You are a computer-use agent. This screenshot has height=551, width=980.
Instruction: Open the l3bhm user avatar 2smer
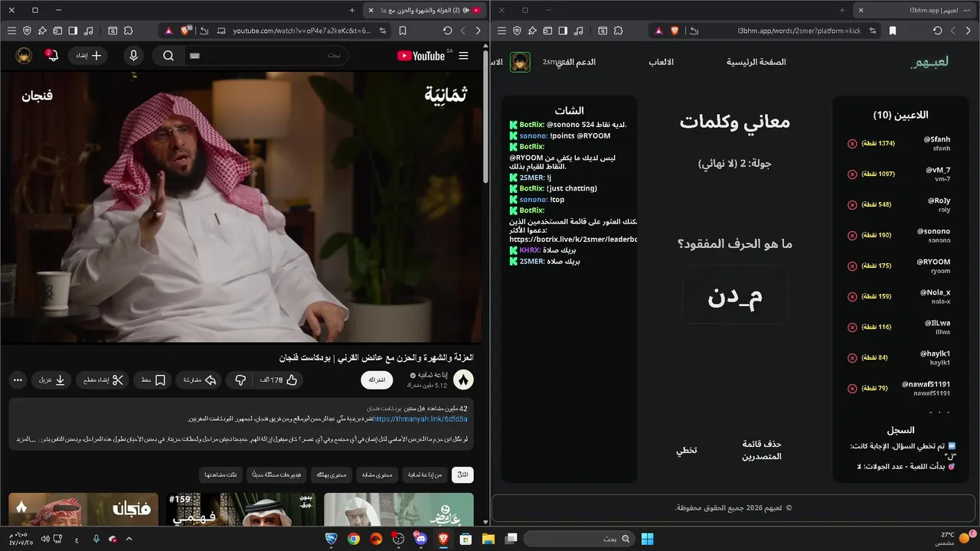521,62
